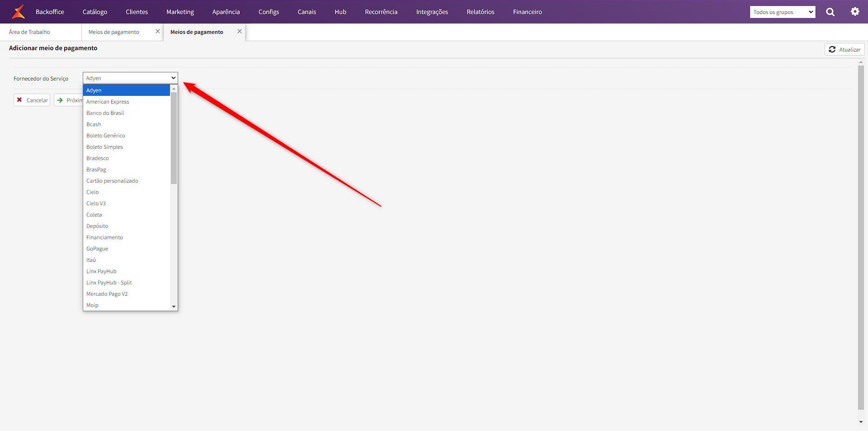Choose American Express from the list

click(127, 102)
